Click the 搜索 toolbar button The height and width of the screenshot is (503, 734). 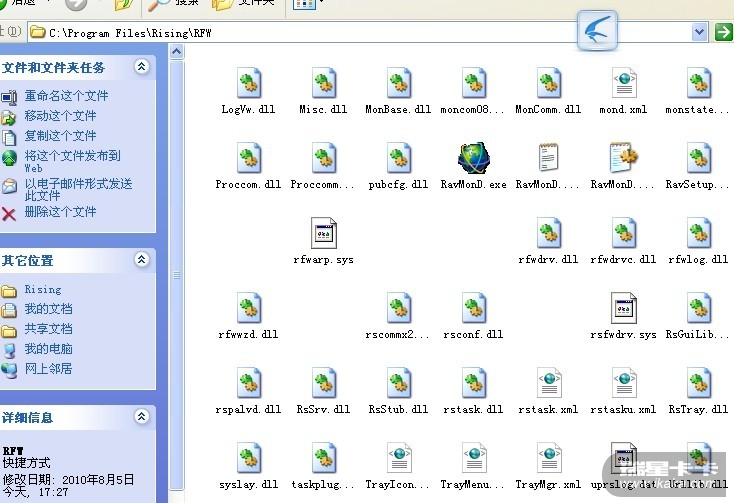pos(172,4)
